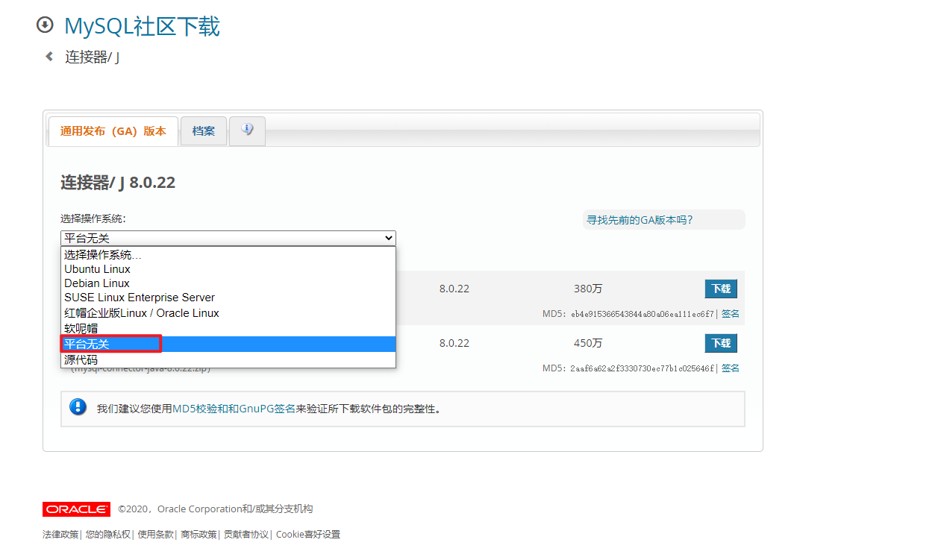This screenshot has height=560, width=944.
Task: Choose Ubuntu Linux from the list
Action: point(228,269)
